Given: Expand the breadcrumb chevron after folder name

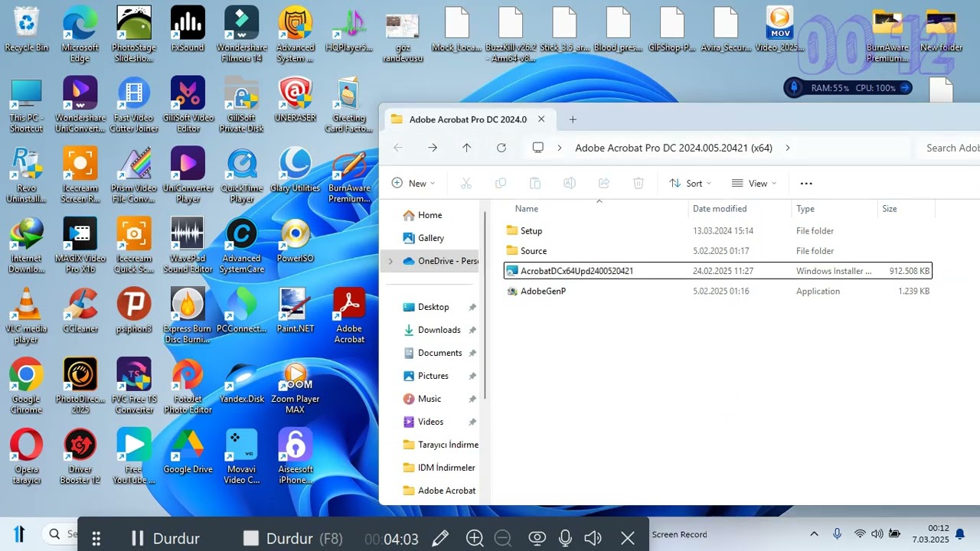Looking at the screenshot, I should click(x=787, y=148).
